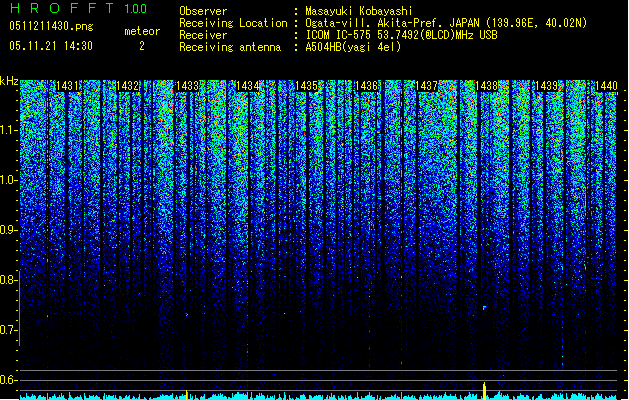Click the 1432 time marker

127,86
